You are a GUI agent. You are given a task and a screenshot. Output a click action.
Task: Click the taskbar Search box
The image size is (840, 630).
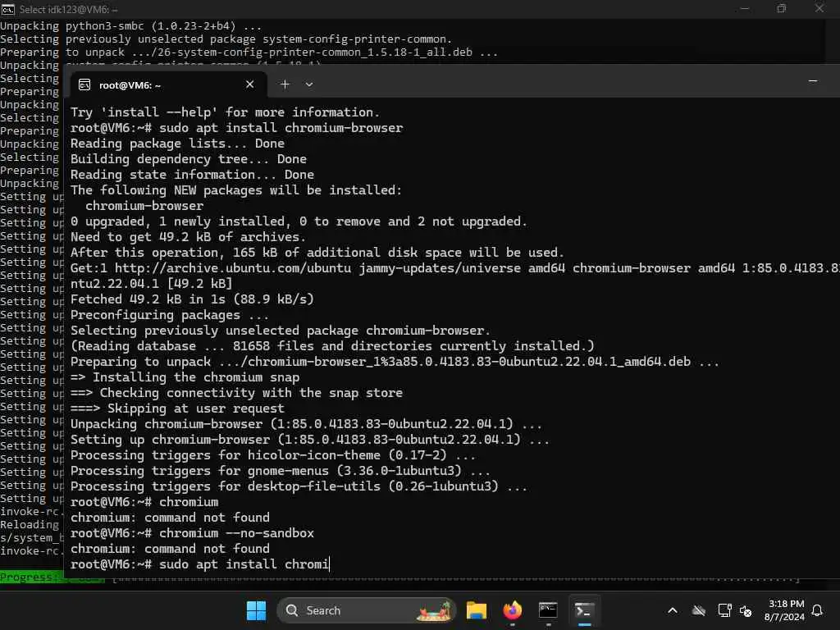366,610
